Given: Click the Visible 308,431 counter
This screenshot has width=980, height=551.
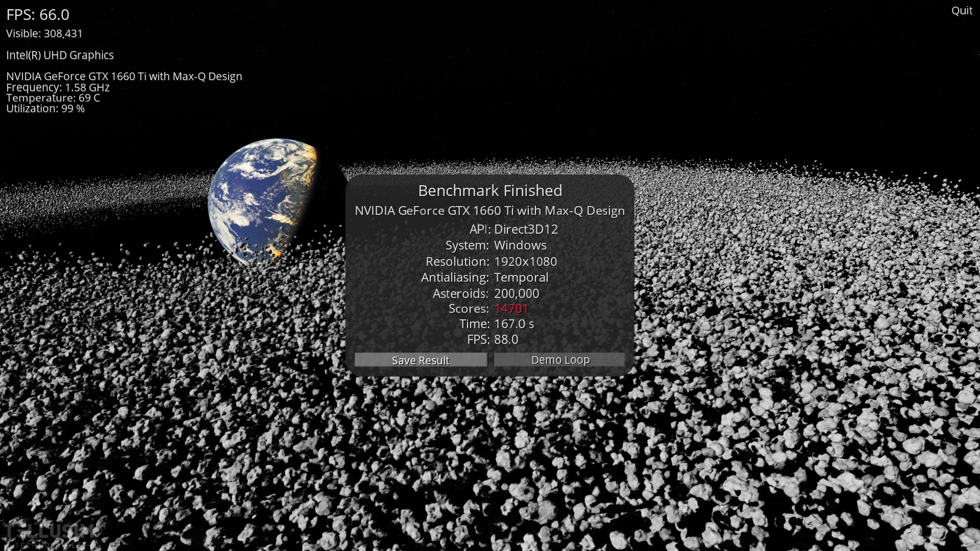Looking at the screenshot, I should [x=44, y=34].
